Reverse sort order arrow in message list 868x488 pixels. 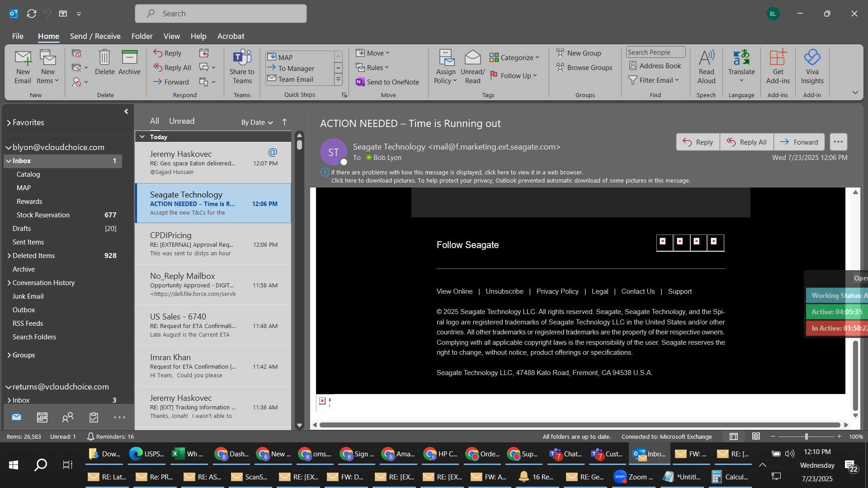pyautogui.click(x=284, y=122)
